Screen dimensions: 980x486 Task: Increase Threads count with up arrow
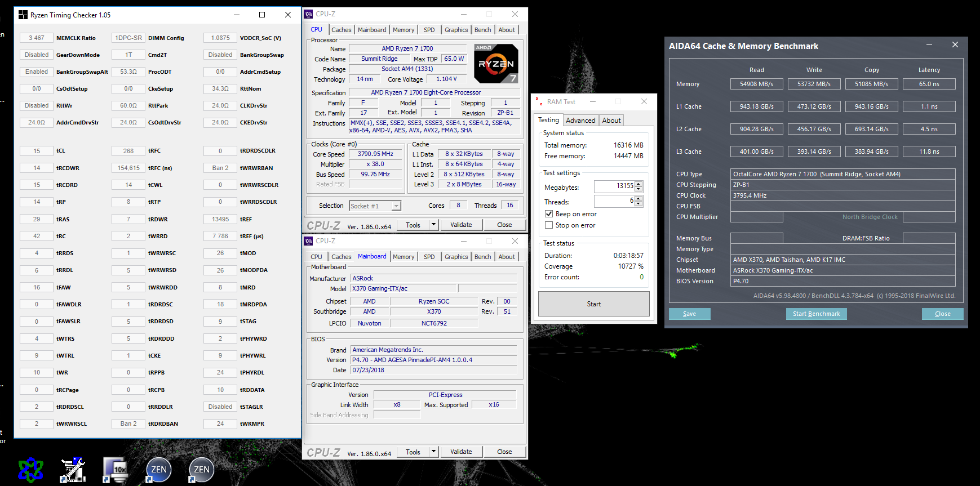[x=638, y=198]
